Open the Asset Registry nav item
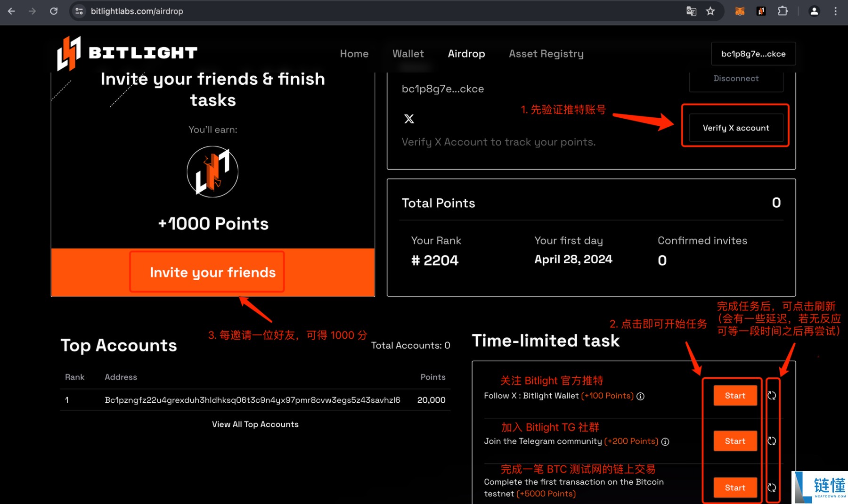The height and width of the screenshot is (504, 848). coord(546,54)
